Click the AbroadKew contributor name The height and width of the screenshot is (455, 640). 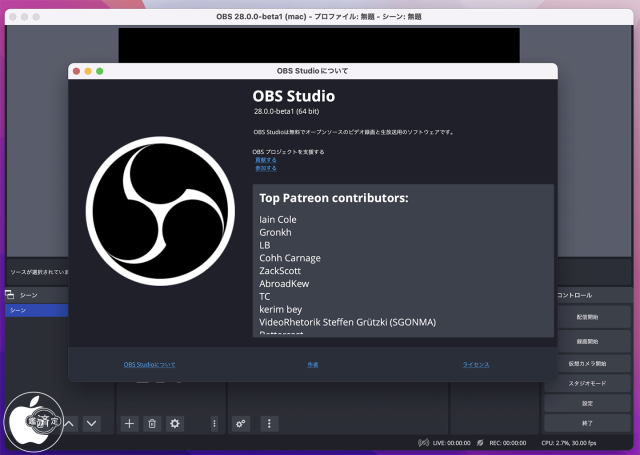tap(284, 284)
